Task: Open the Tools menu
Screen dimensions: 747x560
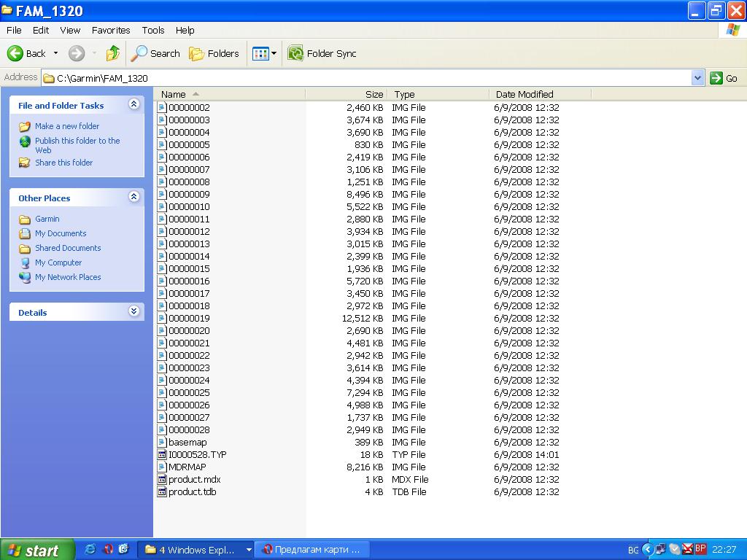Action: pyautogui.click(x=153, y=30)
